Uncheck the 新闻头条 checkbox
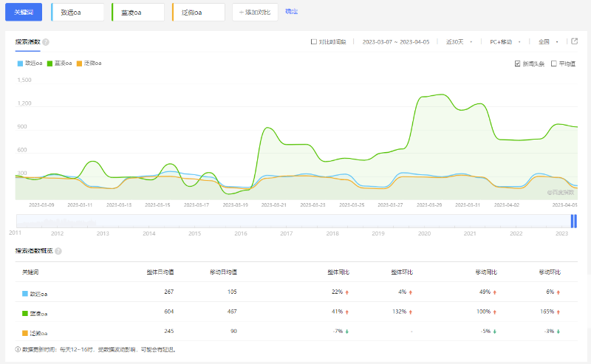Image resolution: width=591 pixels, height=364 pixels. (x=518, y=64)
